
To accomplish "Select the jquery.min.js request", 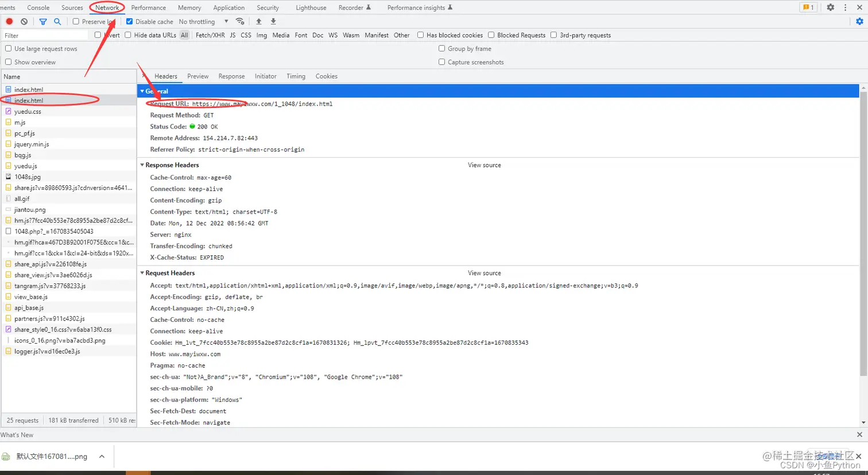I will 69,144.
